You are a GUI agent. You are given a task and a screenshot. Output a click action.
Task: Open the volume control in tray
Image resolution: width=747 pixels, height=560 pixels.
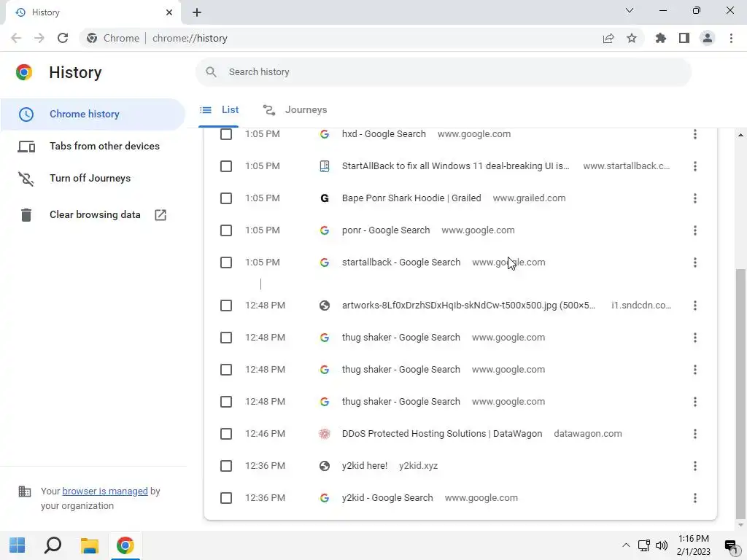click(x=662, y=545)
